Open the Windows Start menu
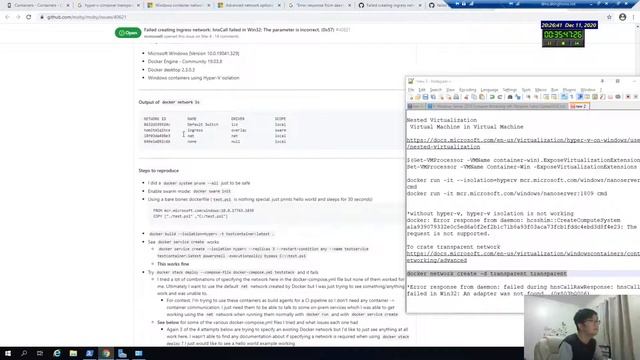The width and height of the screenshot is (640, 360). [8, 353]
